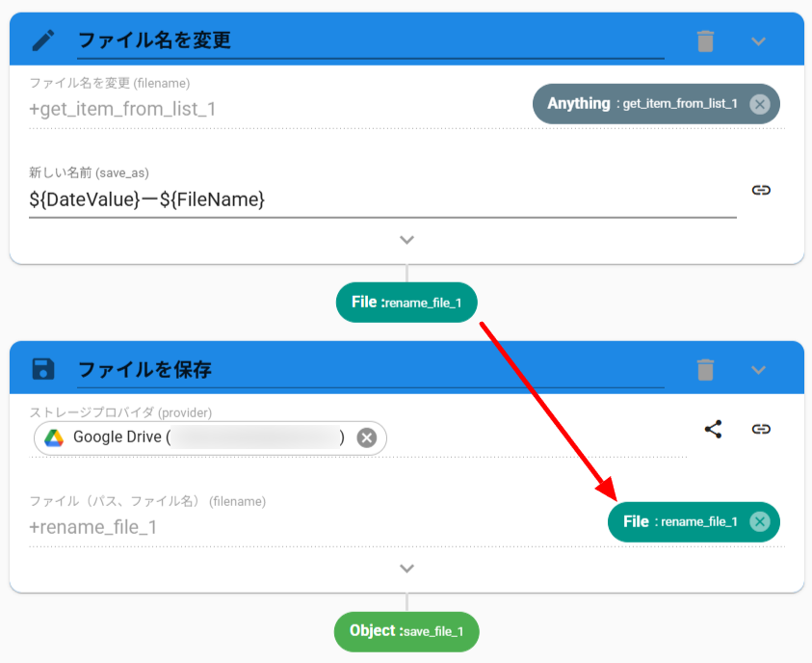Screen dimensions: 812x663
Task: Select the Object save_file_1 output node
Action: click(x=406, y=631)
